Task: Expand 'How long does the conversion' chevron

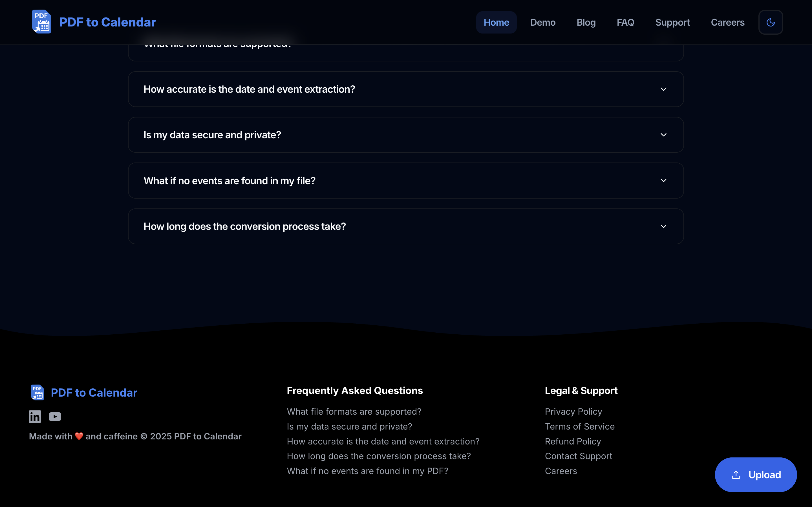Action: click(x=663, y=226)
